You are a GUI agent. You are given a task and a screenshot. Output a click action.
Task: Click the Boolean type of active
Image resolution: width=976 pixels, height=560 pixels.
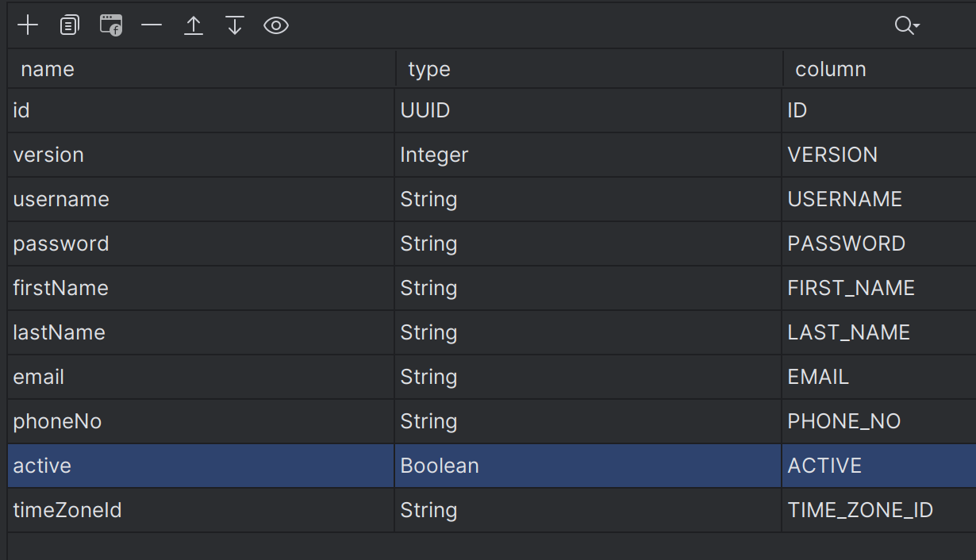pyautogui.click(x=588, y=466)
